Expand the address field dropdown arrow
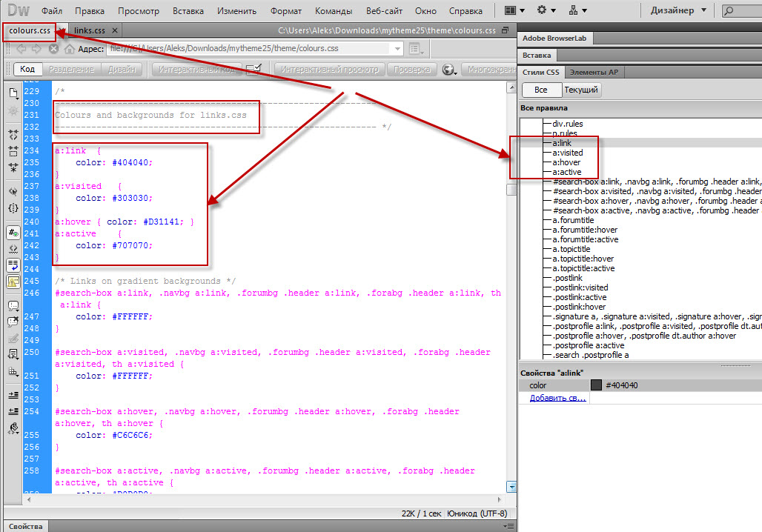762x532 pixels. pos(398,49)
